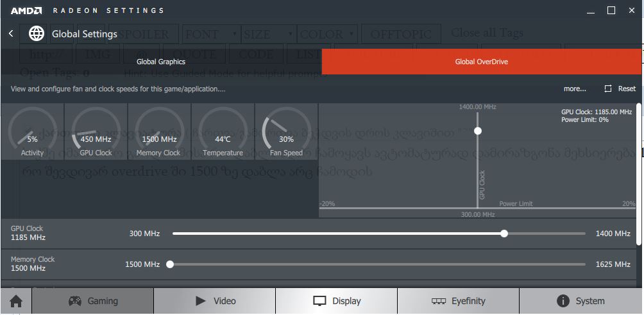
Task: Click the Gaming controller icon
Action: (75, 301)
